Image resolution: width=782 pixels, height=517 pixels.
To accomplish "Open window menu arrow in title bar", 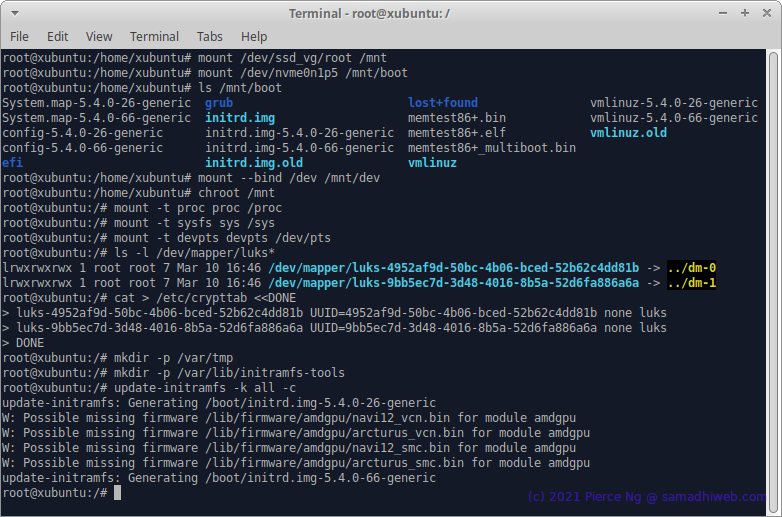I will pos(14,13).
